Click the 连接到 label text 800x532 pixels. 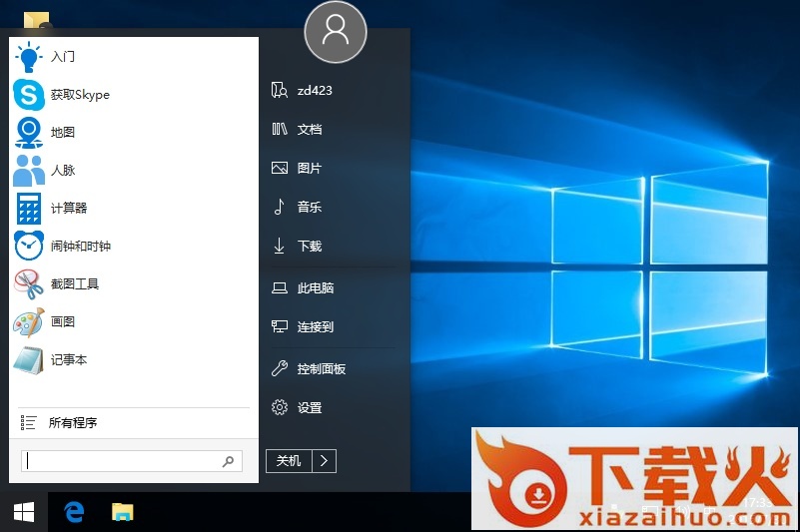coord(316,326)
